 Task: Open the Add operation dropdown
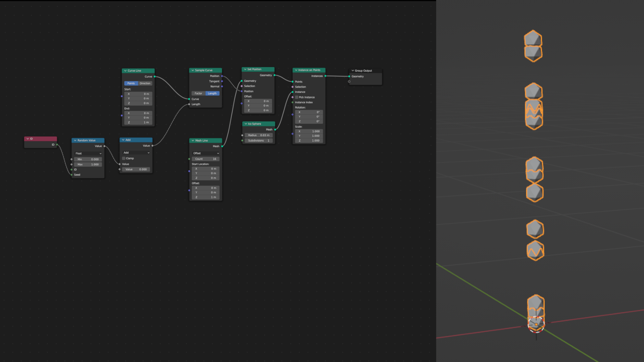(136, 153)
